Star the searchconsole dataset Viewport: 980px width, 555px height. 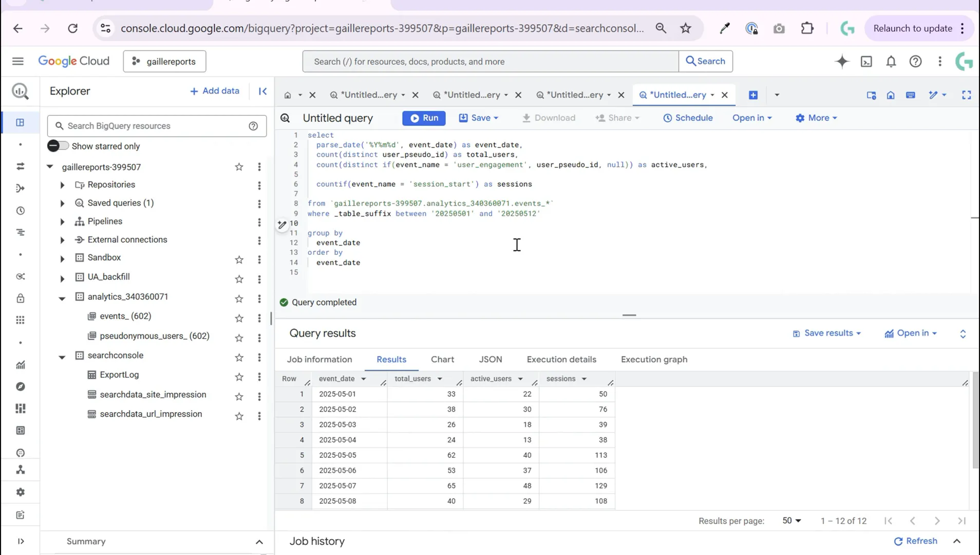coord(239,357)
